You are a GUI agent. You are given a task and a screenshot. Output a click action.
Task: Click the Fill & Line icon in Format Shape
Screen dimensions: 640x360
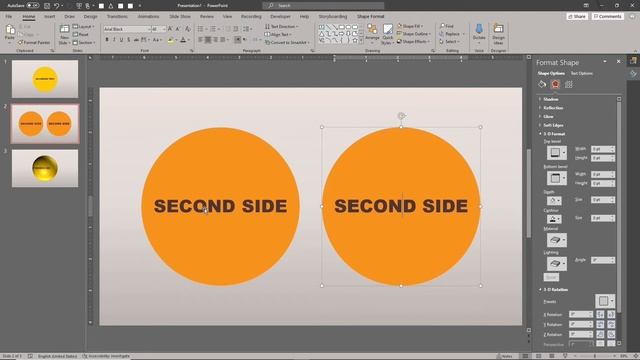[542, 84]
